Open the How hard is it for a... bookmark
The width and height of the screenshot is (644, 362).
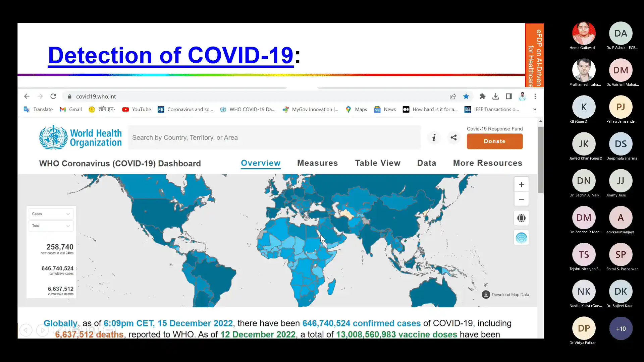(x=430, y=109)
